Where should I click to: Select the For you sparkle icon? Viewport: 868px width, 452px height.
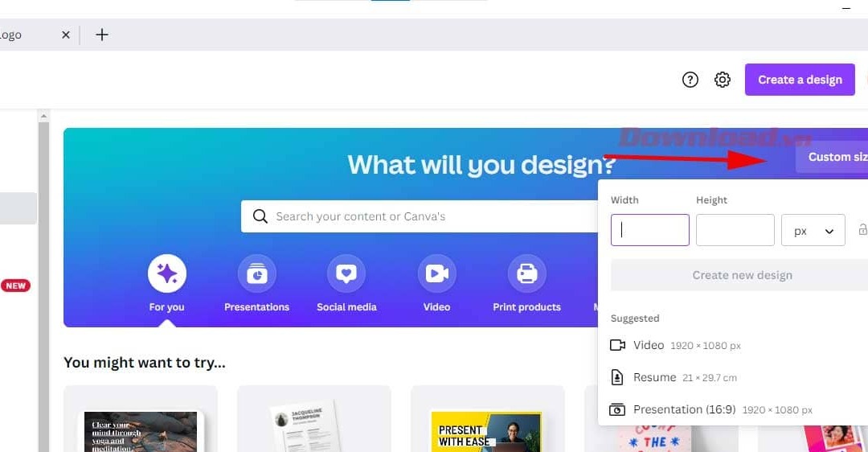point(166,273)
